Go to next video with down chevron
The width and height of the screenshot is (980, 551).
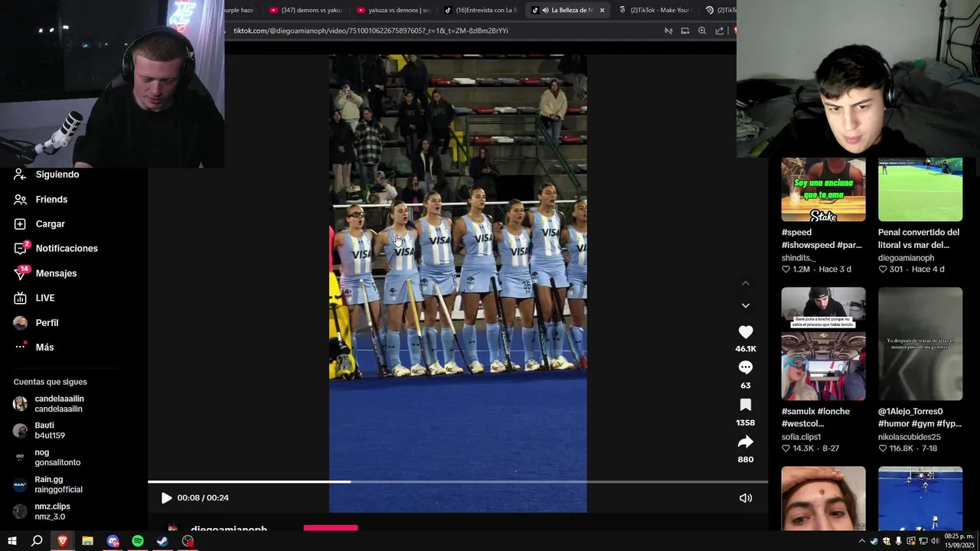pos(745,305)
